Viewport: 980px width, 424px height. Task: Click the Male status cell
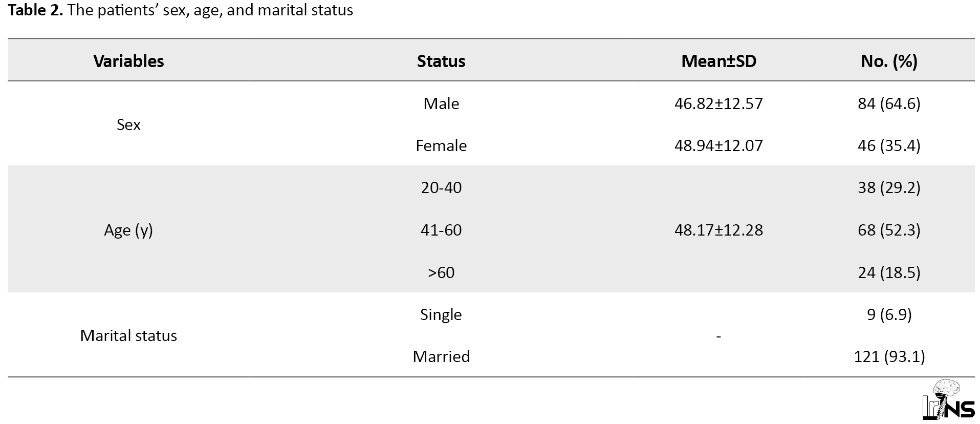tap(441, 103)
